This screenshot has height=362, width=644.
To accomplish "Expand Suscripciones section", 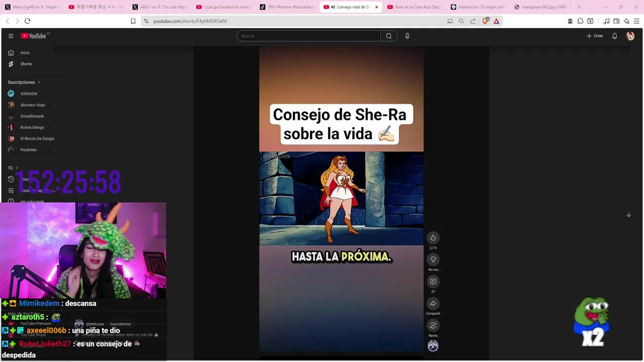I will [24, 82].
